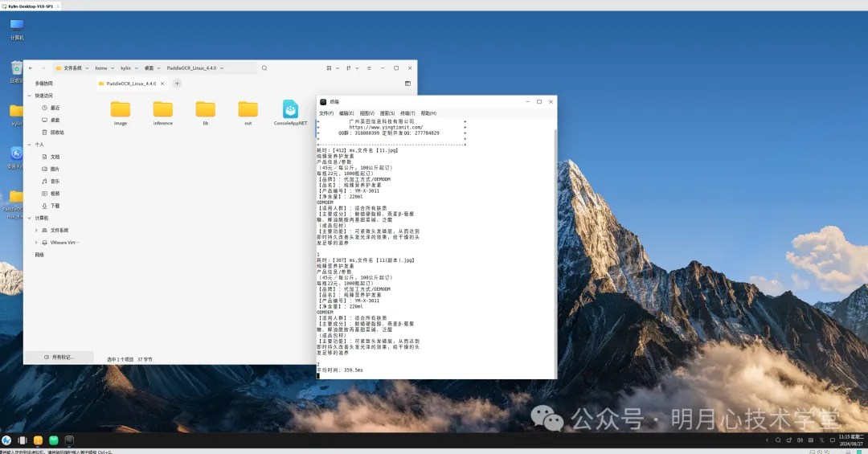Open network settings in system tray
The image size is (868, 454).
click(x=789, y=440)
